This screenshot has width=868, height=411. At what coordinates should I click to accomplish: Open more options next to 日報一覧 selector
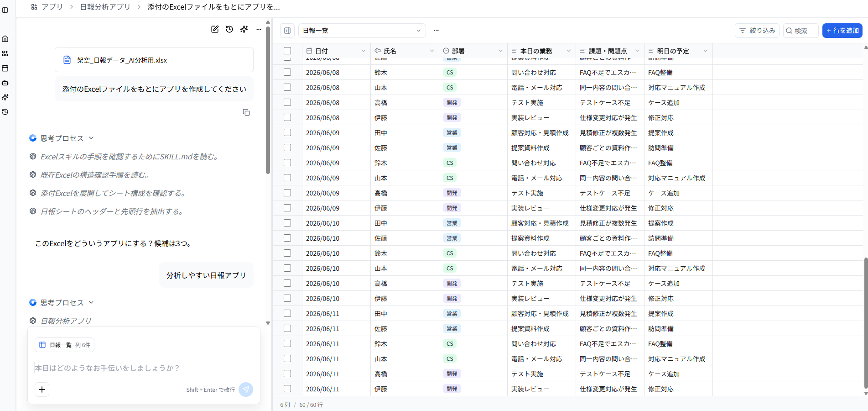436,31
